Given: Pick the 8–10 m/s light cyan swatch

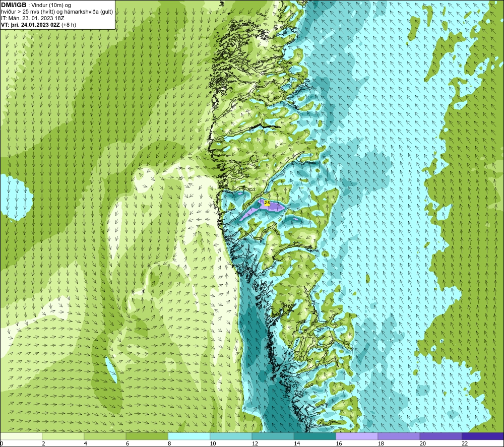Looking at the screenshot, I should (189, 436).
